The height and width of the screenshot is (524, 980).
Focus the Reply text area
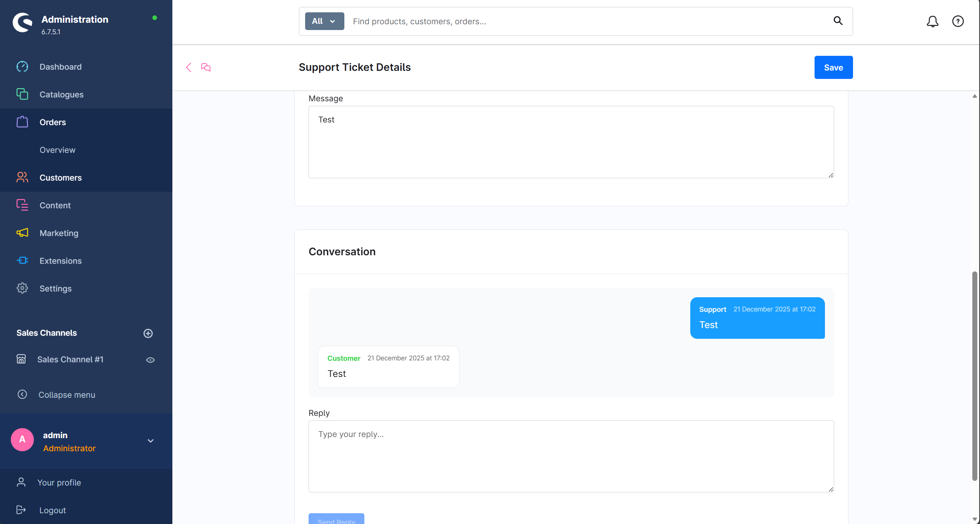coord(571,456)
